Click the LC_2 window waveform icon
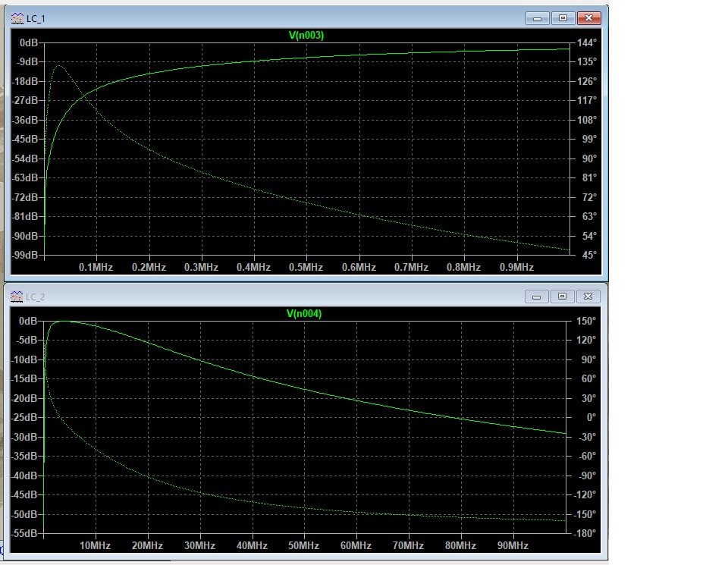The width and height of the screenshot is (728, 565). pyautogui.click(x=17, y=297)
